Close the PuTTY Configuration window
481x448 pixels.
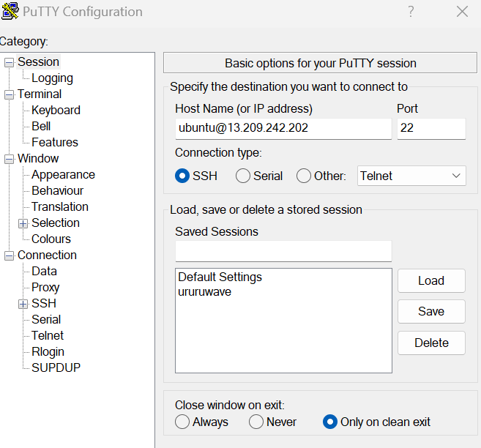[462, 12]
